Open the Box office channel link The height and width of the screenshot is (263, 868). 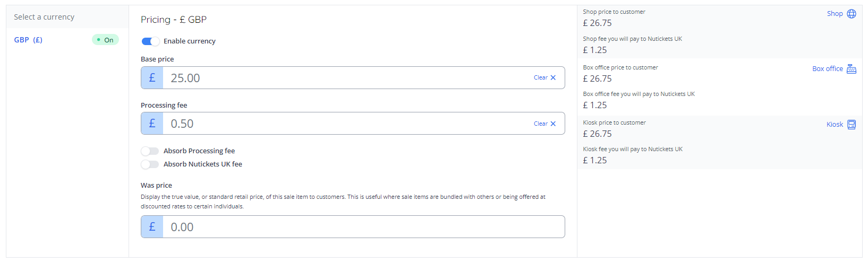827,69
